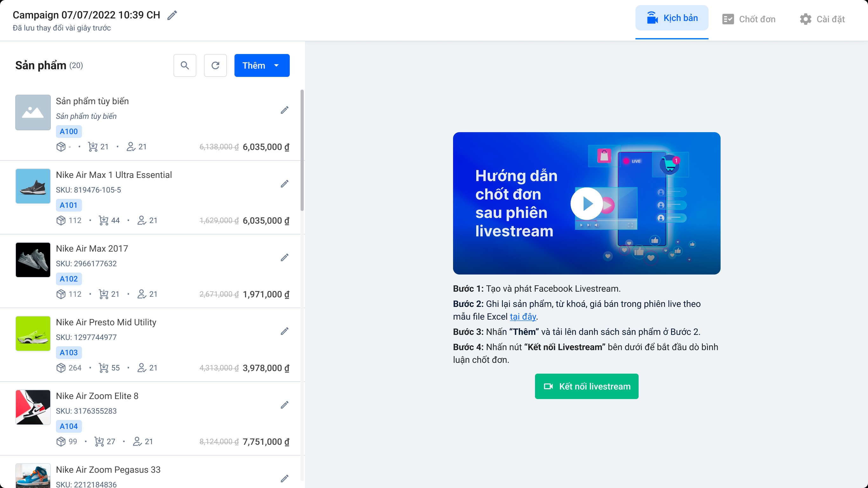The image size is (868, 488).
Task: Play the livestream guide video
Action: (586, 204)
